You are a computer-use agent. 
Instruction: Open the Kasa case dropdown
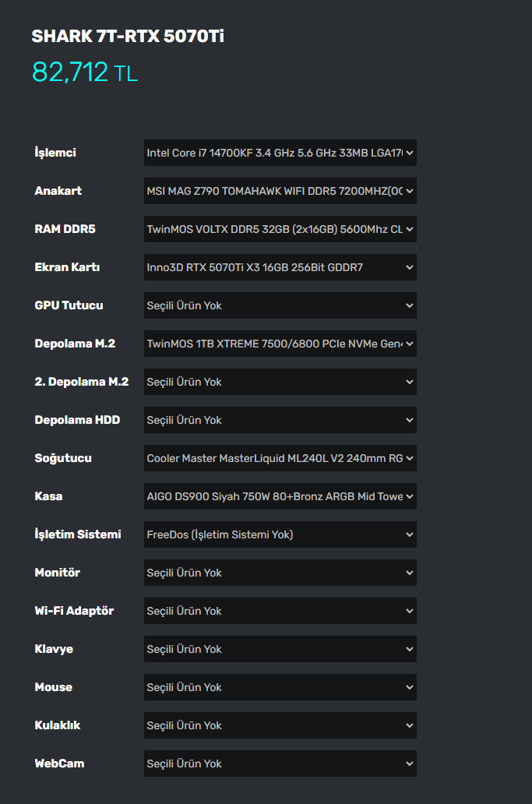point(280,496)
